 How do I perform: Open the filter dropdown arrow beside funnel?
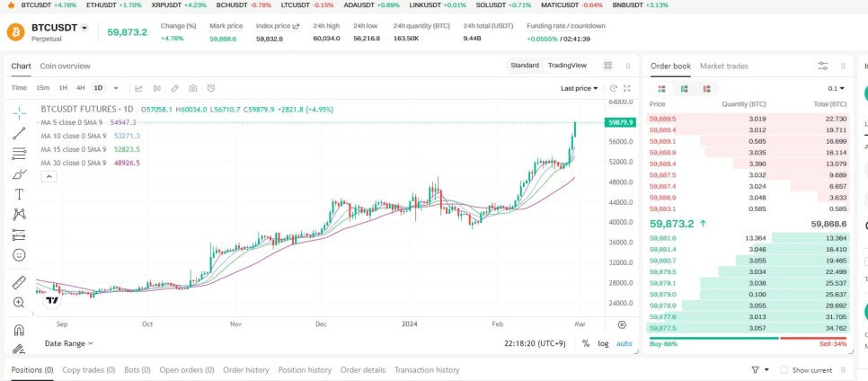[x=766, y=370]
